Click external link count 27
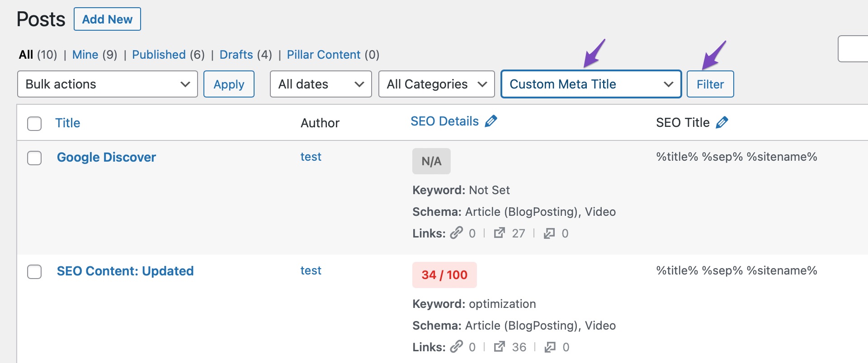 (519, 233)
